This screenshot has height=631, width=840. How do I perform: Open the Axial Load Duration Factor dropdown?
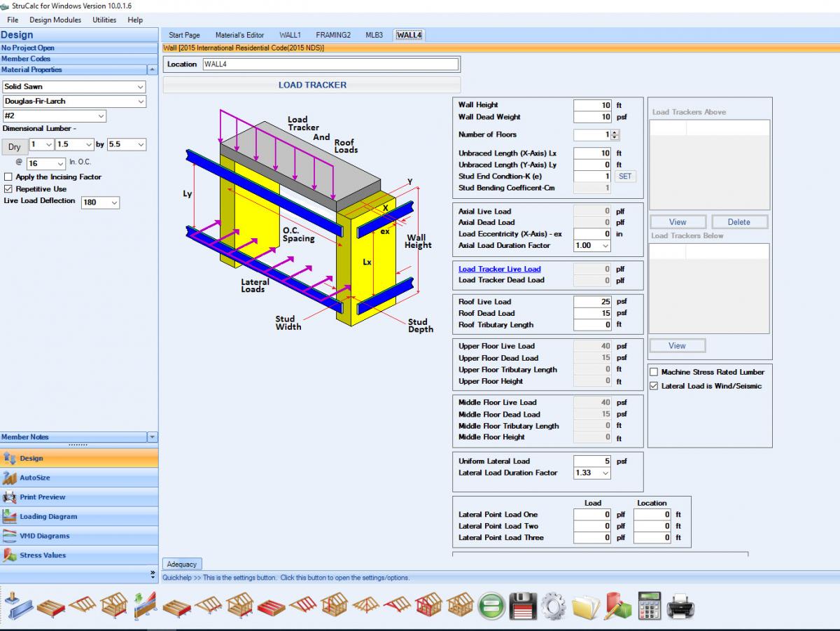(591, 246)
